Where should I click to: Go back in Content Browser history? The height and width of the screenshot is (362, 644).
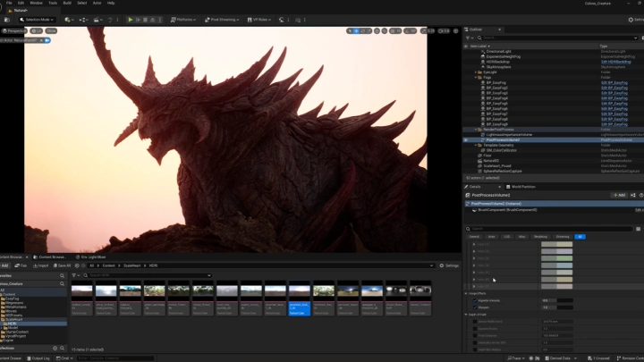click(77, 265)
